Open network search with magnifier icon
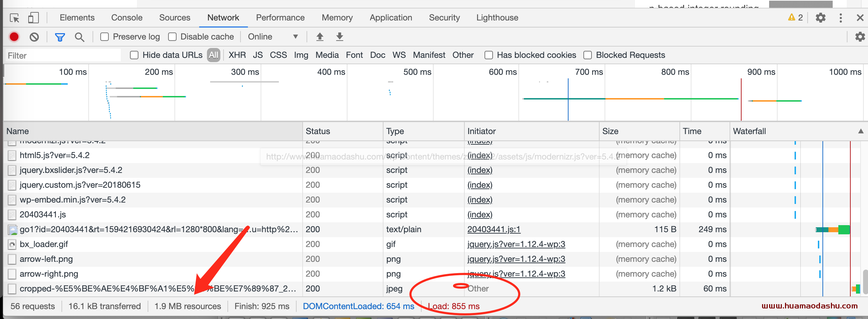 click(79, 37)
